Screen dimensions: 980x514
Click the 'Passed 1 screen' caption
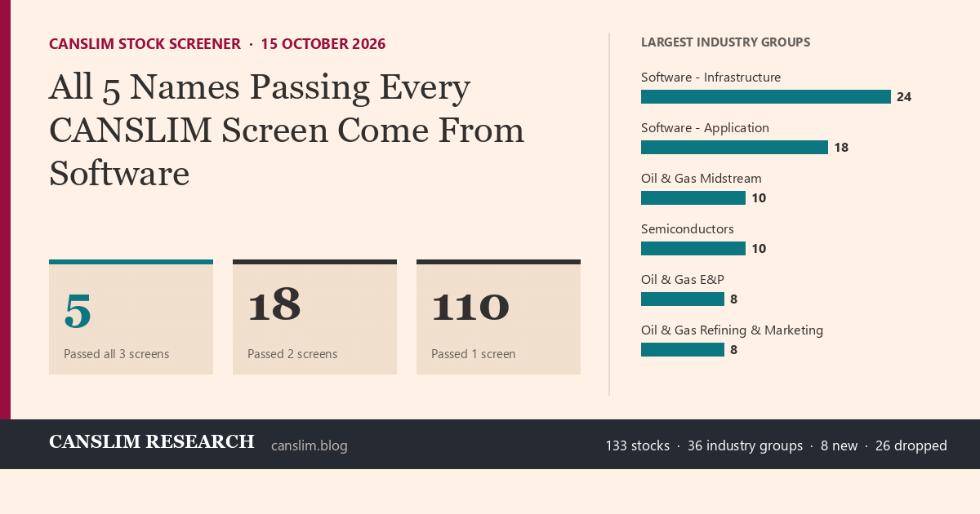pos(473,354)
